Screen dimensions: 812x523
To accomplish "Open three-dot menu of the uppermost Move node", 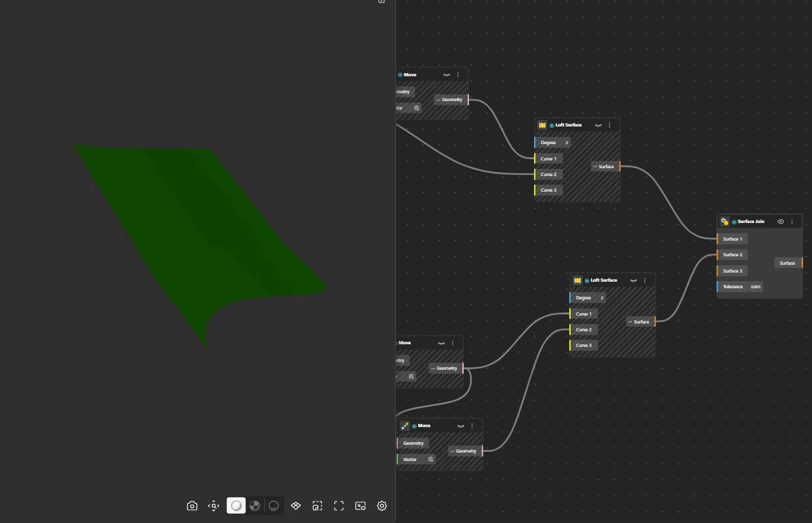I will [458, 75].
